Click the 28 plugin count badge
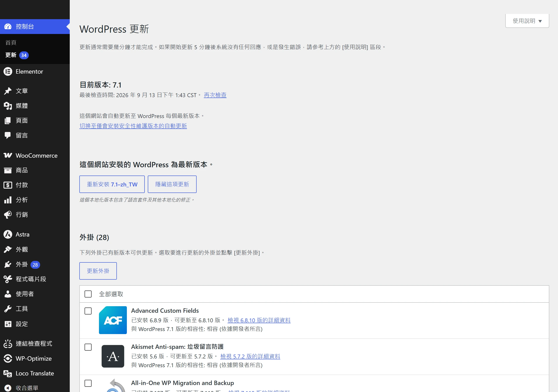 tap(35, 265)
